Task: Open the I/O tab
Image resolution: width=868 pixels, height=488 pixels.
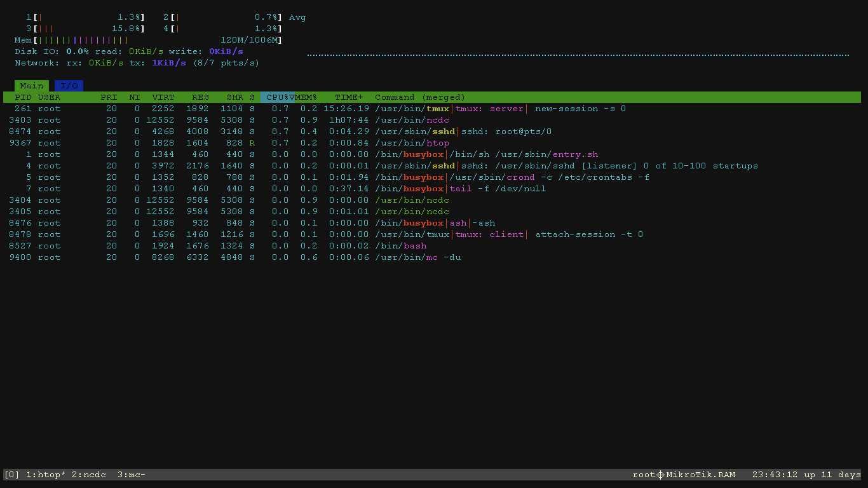Action: (x=69, y=86)
